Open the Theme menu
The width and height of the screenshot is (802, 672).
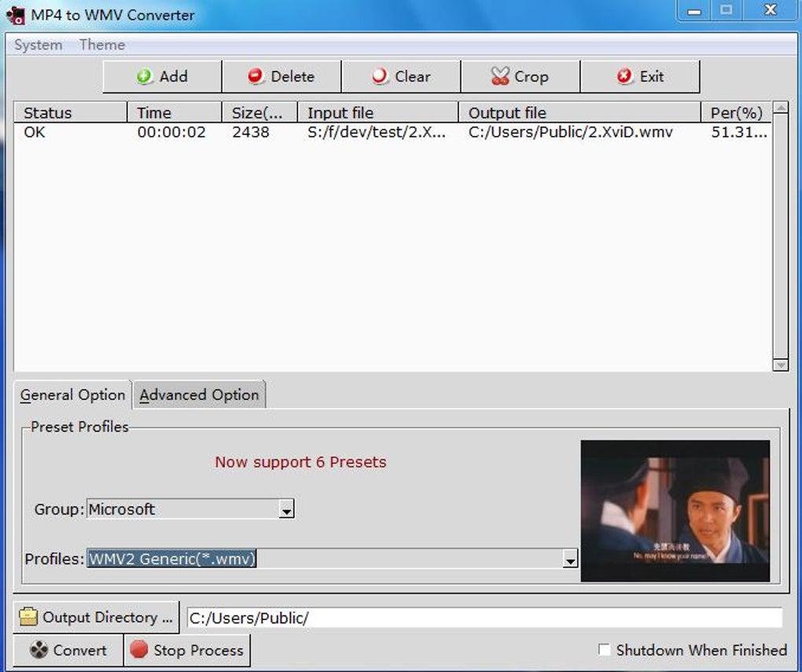(101, 45)
